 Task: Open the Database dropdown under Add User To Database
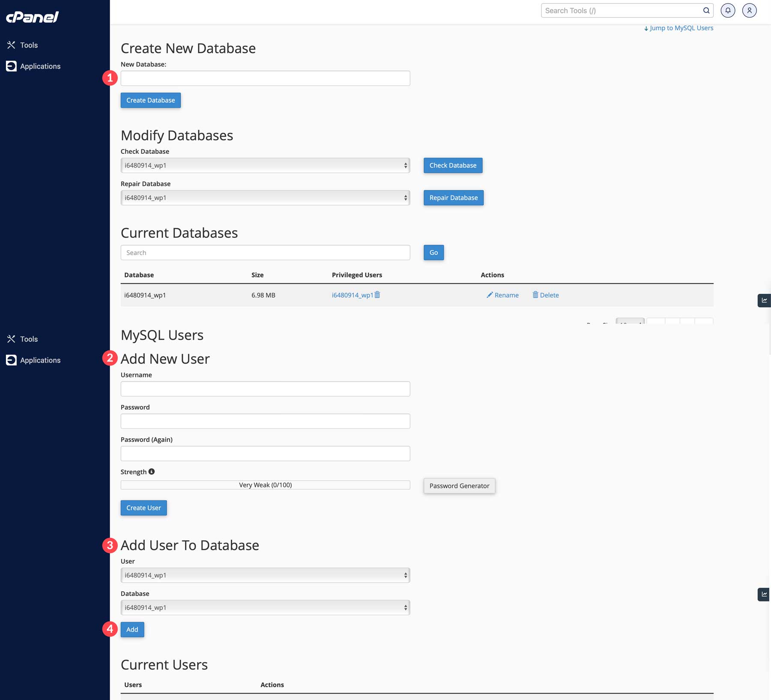point(265,607)
